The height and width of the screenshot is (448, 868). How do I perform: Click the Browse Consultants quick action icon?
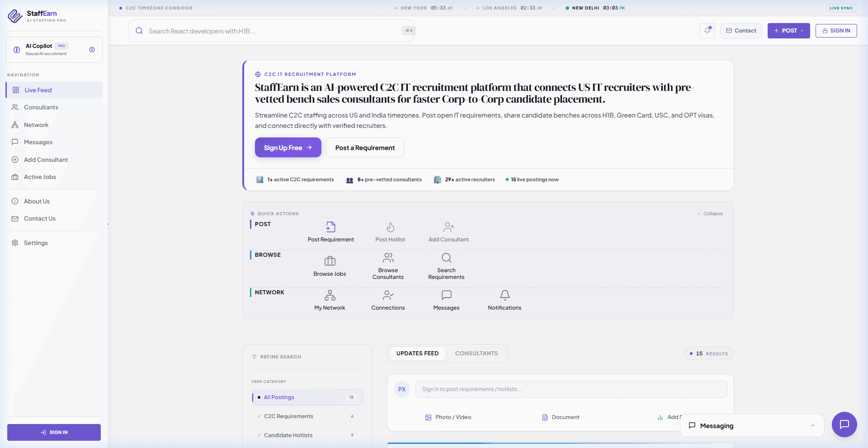[x=388, y=258]
